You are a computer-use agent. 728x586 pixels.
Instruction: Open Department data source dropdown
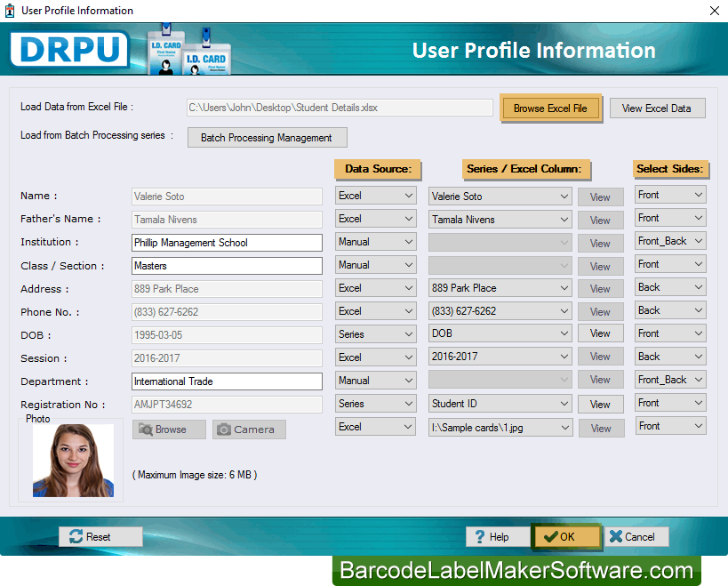click(x=376, y=381)
